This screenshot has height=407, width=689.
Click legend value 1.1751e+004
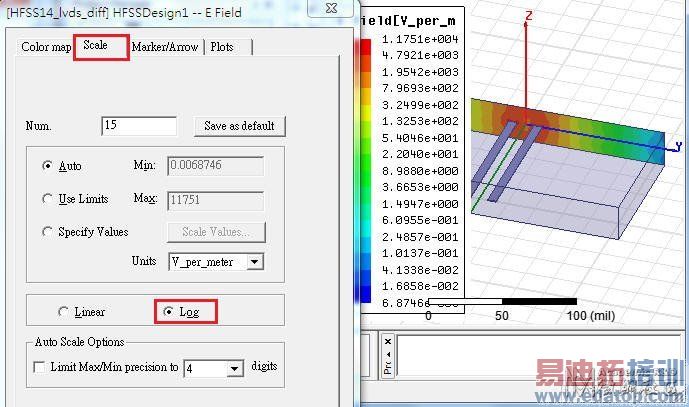(420, 39)
